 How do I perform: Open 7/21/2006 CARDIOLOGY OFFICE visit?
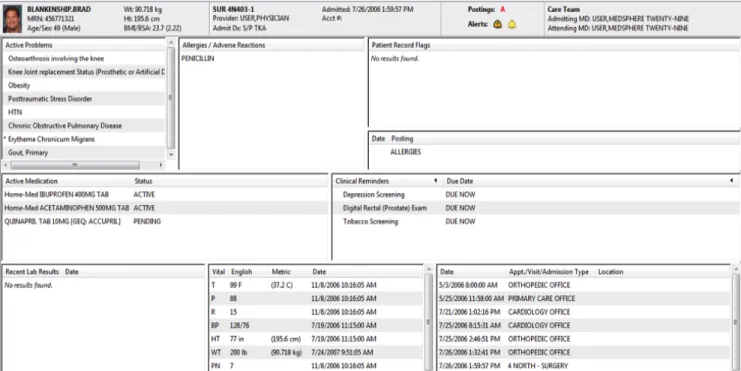pos(584,312)
